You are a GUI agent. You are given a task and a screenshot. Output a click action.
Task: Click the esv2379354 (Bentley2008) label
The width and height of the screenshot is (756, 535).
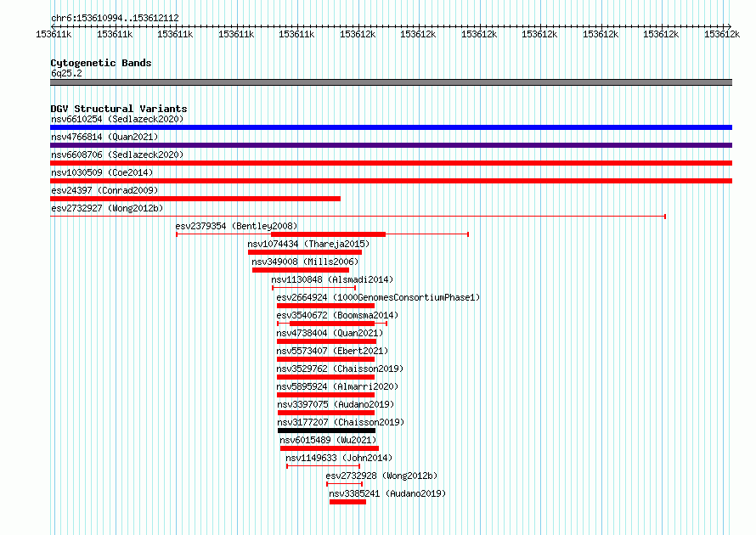click(x=236, y=226)
